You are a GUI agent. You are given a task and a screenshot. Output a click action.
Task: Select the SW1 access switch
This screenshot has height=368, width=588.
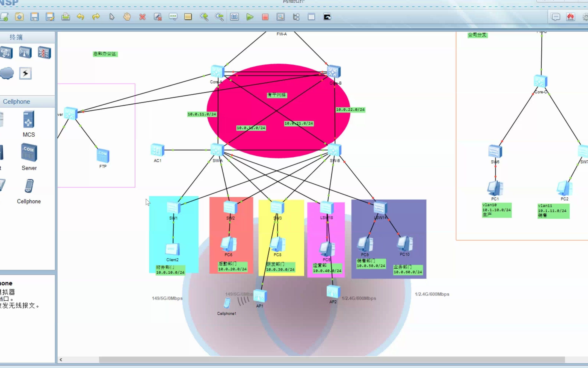click(174, 208)
